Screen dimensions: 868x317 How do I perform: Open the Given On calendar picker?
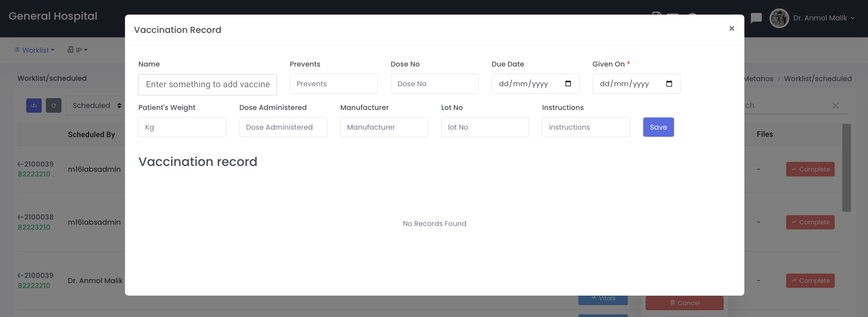669,83
